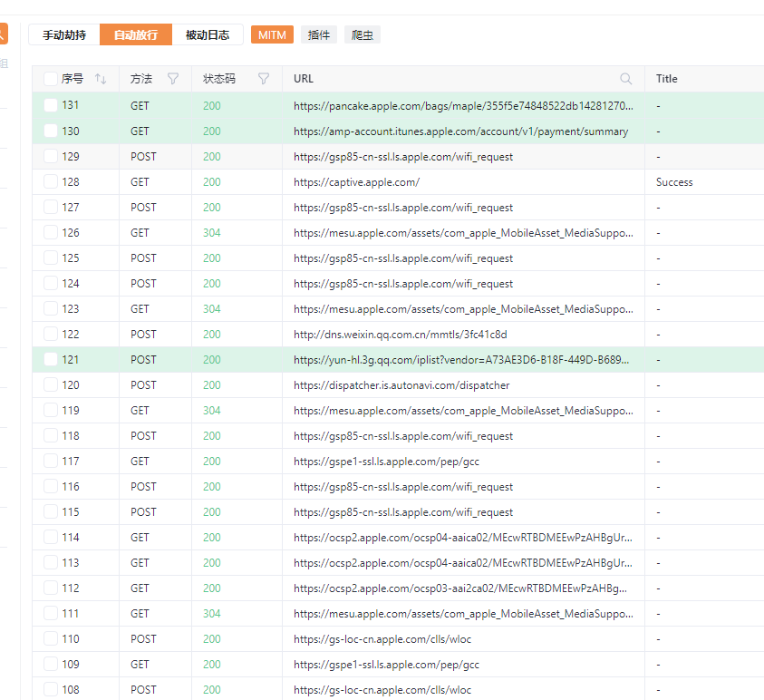The image size is (764, 700).
Task: Open the 被动日志 tab
Action: pyautogui.click(x=208, y=34)
